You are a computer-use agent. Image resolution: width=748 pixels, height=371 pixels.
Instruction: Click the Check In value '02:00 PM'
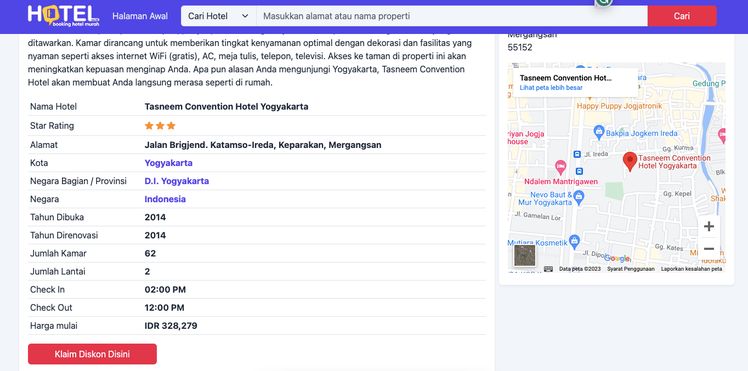click(165, 290)
